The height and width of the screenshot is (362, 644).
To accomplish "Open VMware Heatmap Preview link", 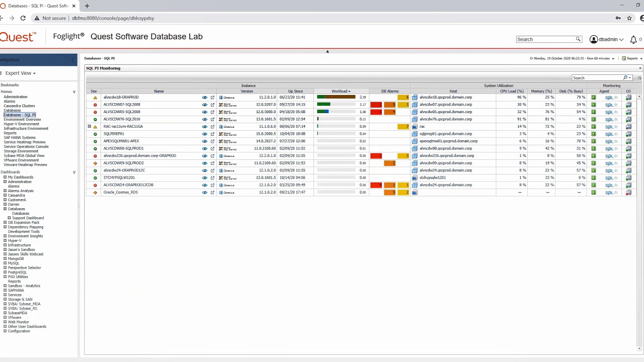I will coord(25,165).
